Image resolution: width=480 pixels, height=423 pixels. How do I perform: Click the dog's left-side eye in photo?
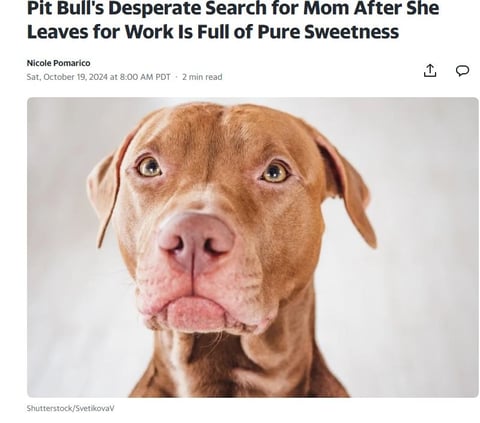pyautogui.click(x=150, y=167)
